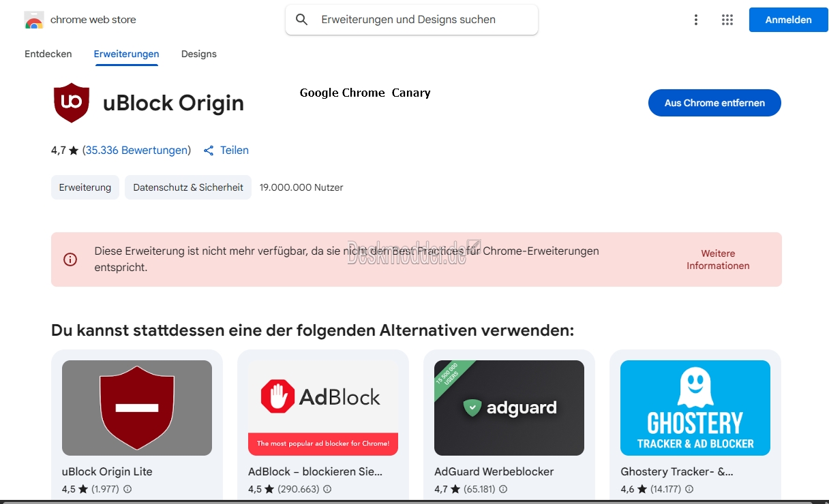Show rating info for Ghostery Tracker
Image resolution: width=829 pixels, height=504 pixels.
[689, 489]
